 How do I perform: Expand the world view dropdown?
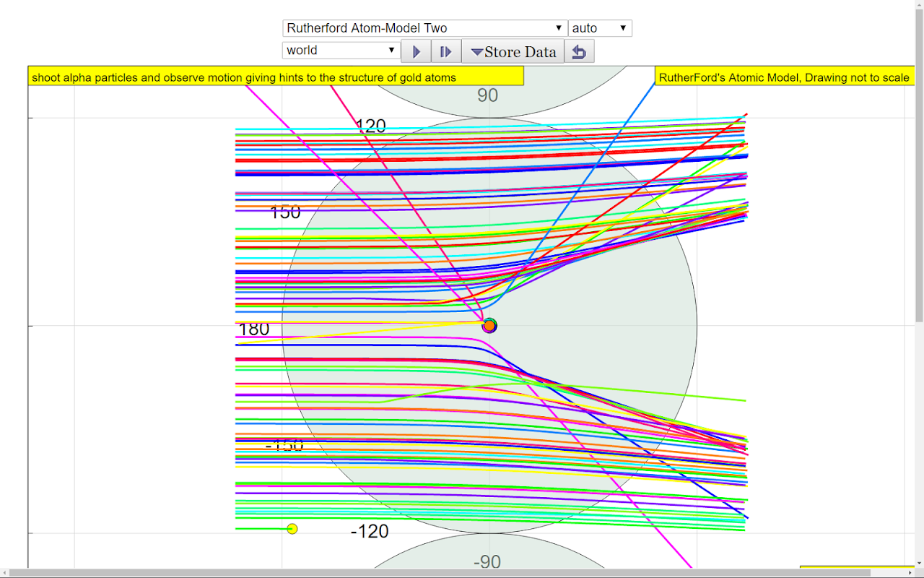click(x=341, y=51)
